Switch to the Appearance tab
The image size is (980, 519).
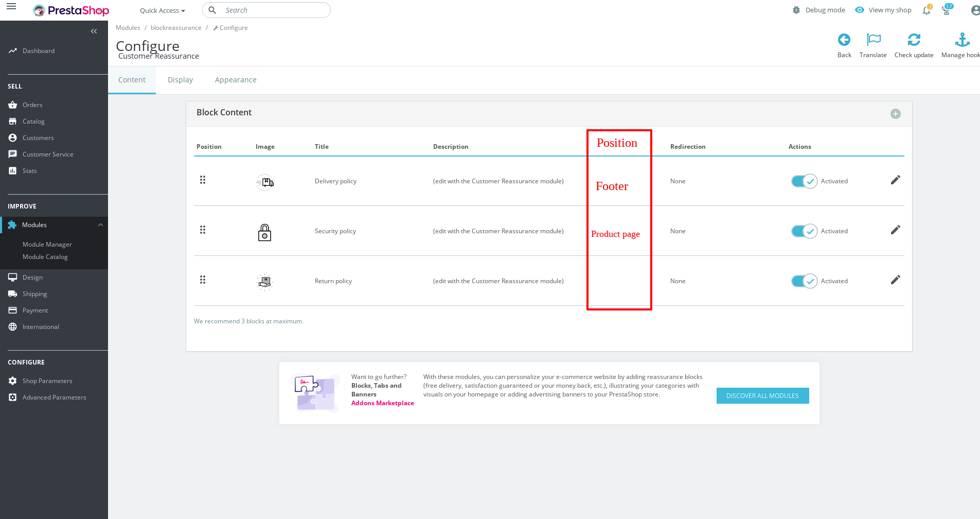click(236, 79)
